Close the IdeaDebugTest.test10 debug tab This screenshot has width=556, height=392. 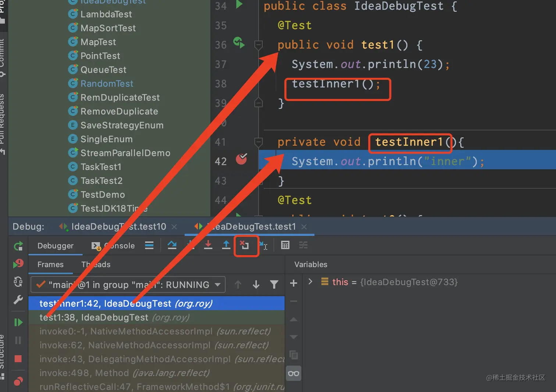[x=174, y=227]
